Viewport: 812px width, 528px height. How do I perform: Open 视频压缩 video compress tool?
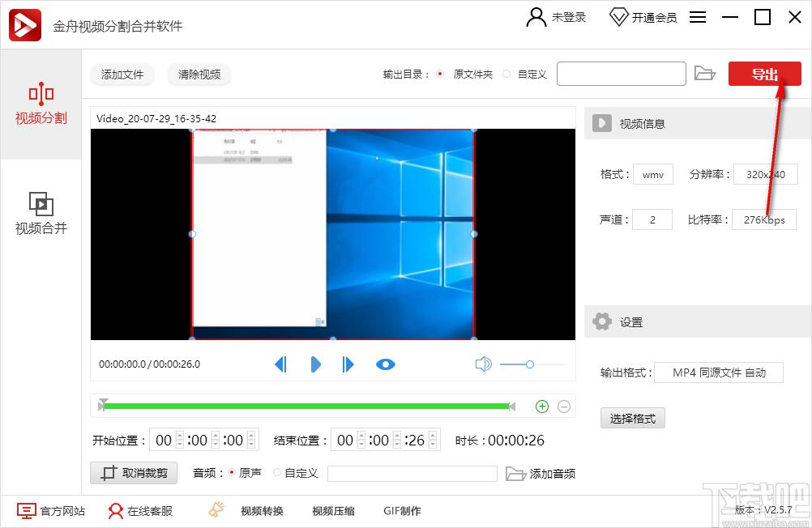pyautogui.click(x=334, y=511)
